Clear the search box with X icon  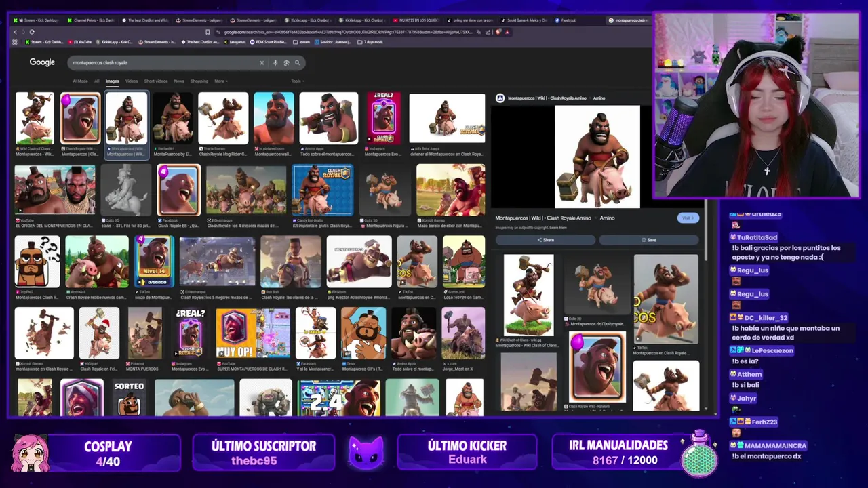pos(262,62)
